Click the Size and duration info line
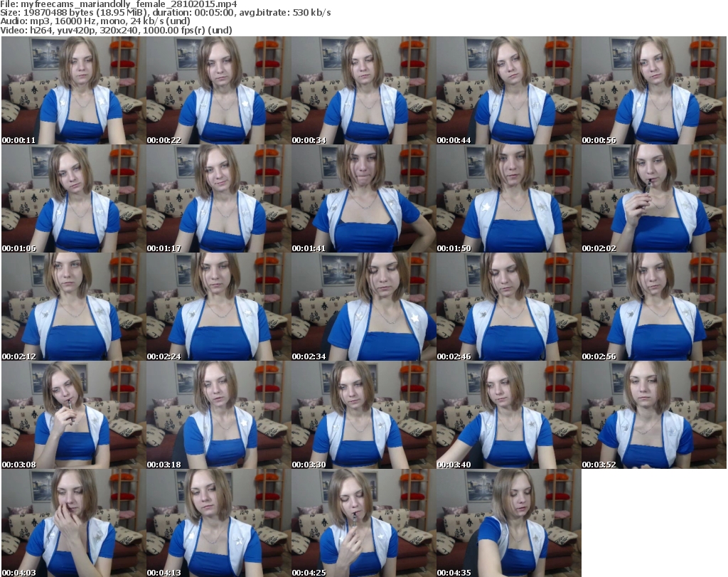Image resolution: width=728 pixels, height=577 pixels. pyautogui.click(x=165, y=13)
